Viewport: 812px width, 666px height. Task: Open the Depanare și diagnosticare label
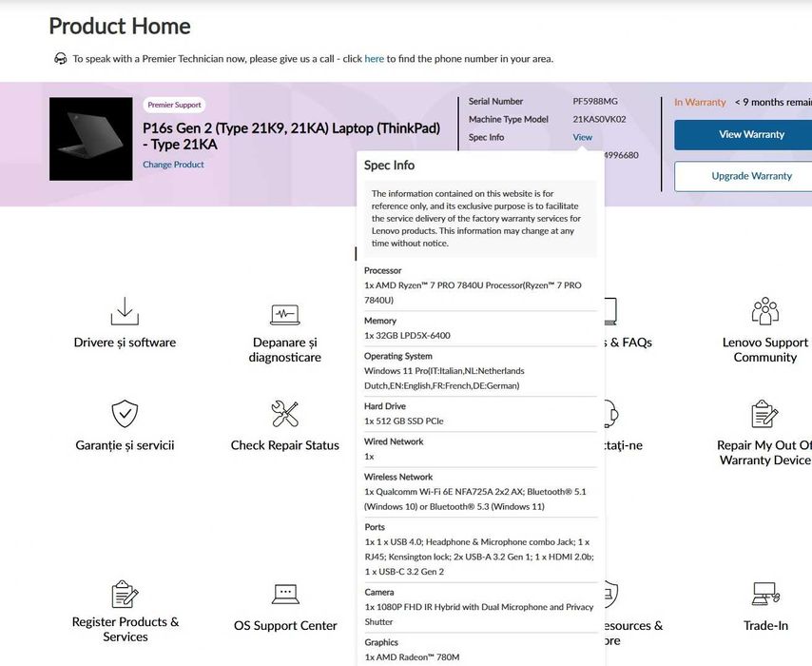(x=285, y=350)
